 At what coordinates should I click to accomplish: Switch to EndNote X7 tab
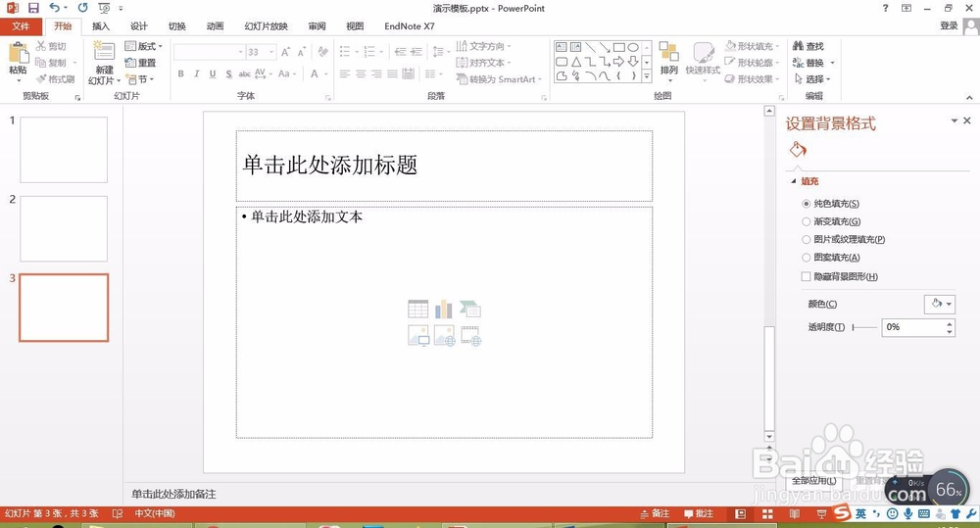(x=410, y=26)
